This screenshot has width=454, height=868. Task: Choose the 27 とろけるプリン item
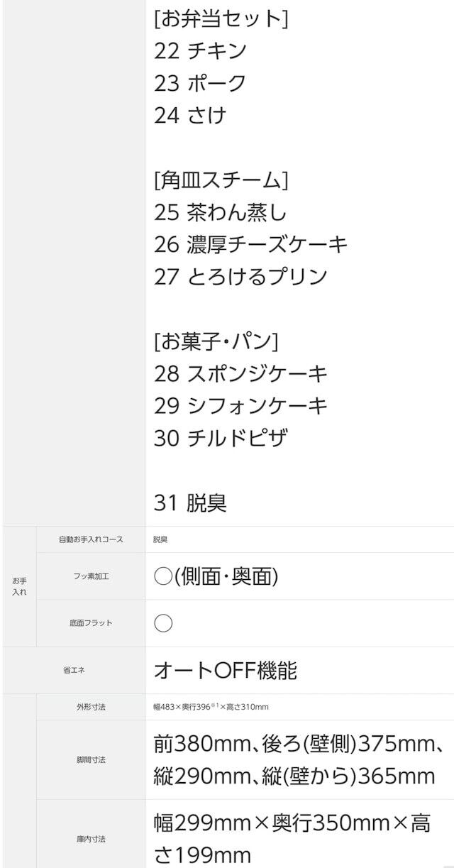coord(240,277)
